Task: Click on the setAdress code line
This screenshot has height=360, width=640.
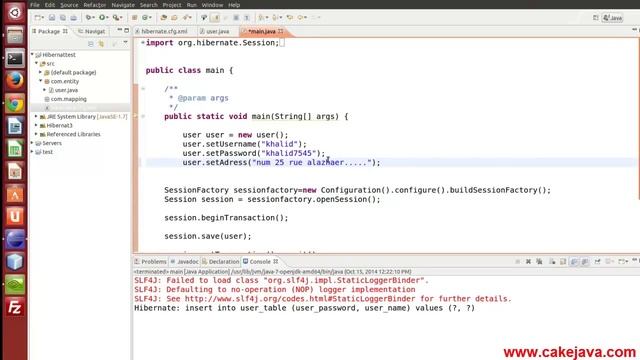Action: [x=281, y=162]
